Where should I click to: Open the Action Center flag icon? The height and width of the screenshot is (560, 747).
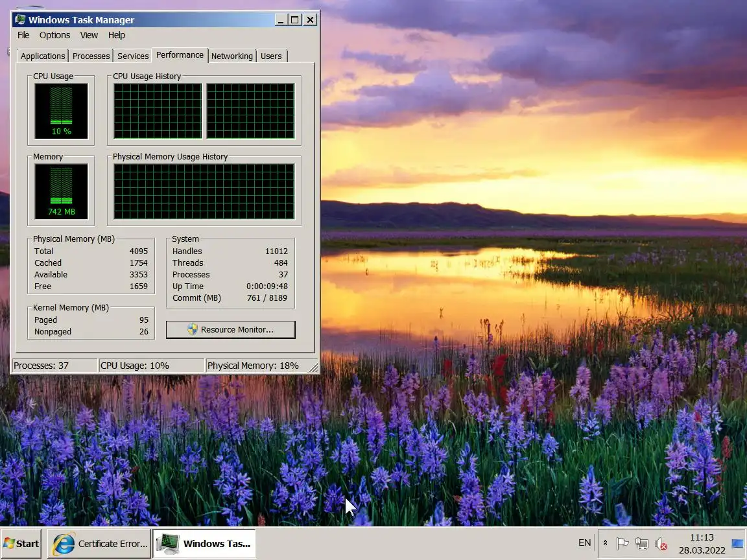(622, 543)
